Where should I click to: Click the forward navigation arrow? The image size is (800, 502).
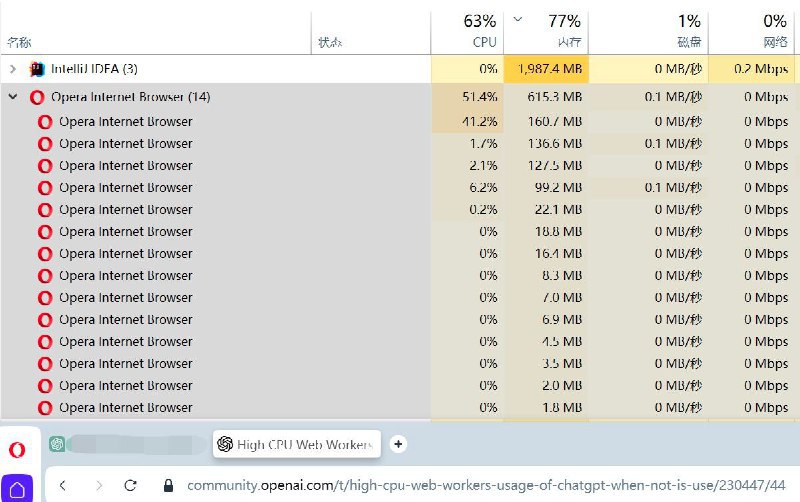[96, 485]
